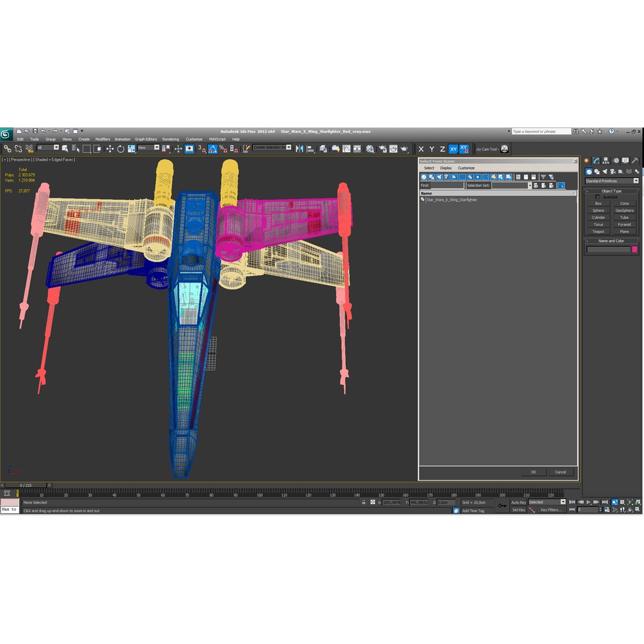Image resolution: width=644 pixels, height=644 pixels.
Task: Toggle the XY axis constraint button
Action: [453, 149]
